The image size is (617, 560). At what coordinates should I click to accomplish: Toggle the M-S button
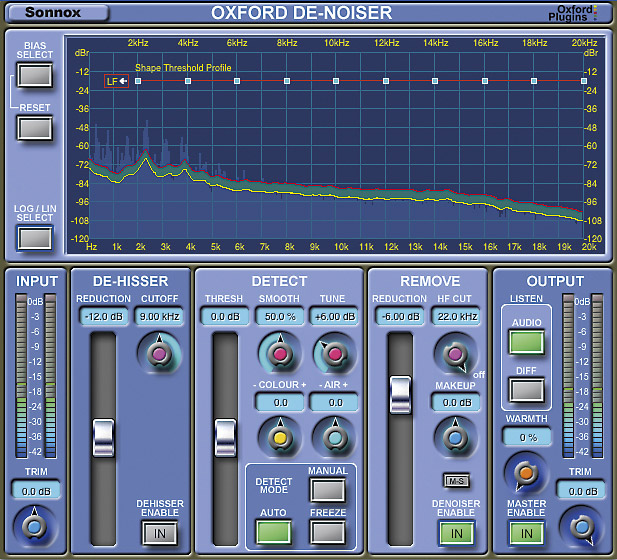click(456, 481)
